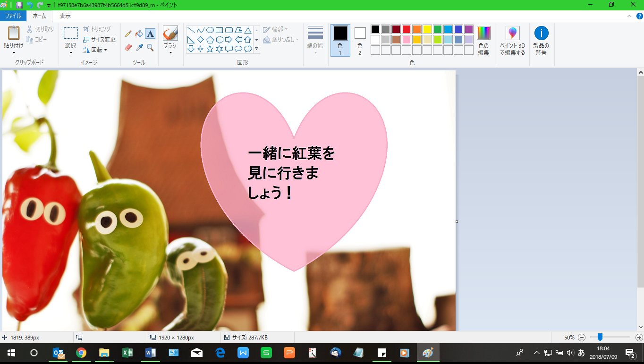Select the Fill with color bucket tool
Viewport: 644px width, 364px height.
point(139,34)
